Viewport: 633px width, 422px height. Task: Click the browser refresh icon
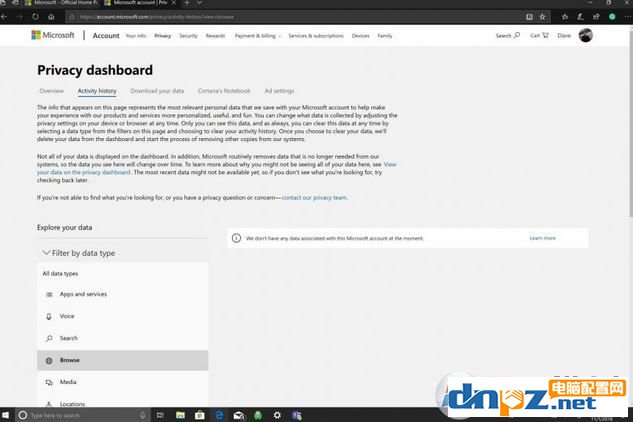pyautogui.click(x=36, y=17)
